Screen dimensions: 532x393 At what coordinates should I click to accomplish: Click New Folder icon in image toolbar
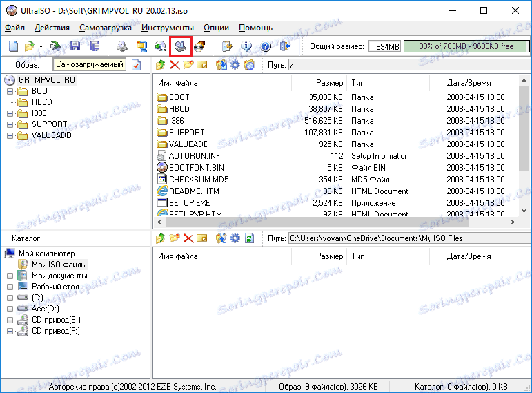[x=188, y=64]
